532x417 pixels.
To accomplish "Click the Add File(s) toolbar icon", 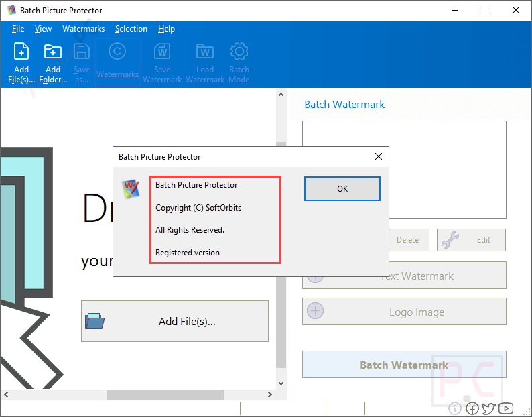I will tap(21, 51).
